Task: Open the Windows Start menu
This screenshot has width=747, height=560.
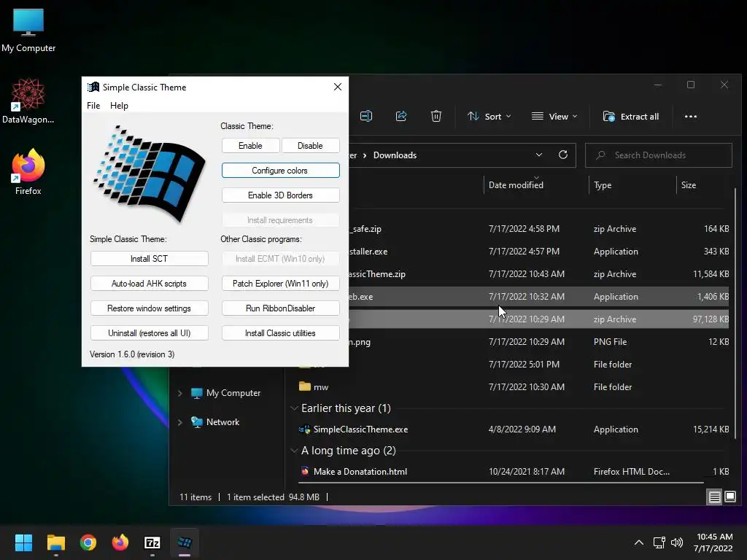Action: pyautogui.click(x=23, y=542)
